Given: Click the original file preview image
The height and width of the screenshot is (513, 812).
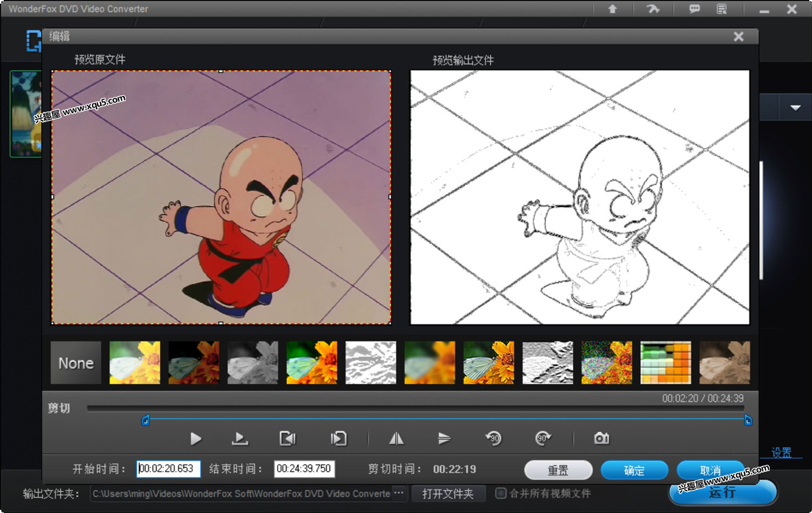Looking at the screenshot, I should 221,198.
